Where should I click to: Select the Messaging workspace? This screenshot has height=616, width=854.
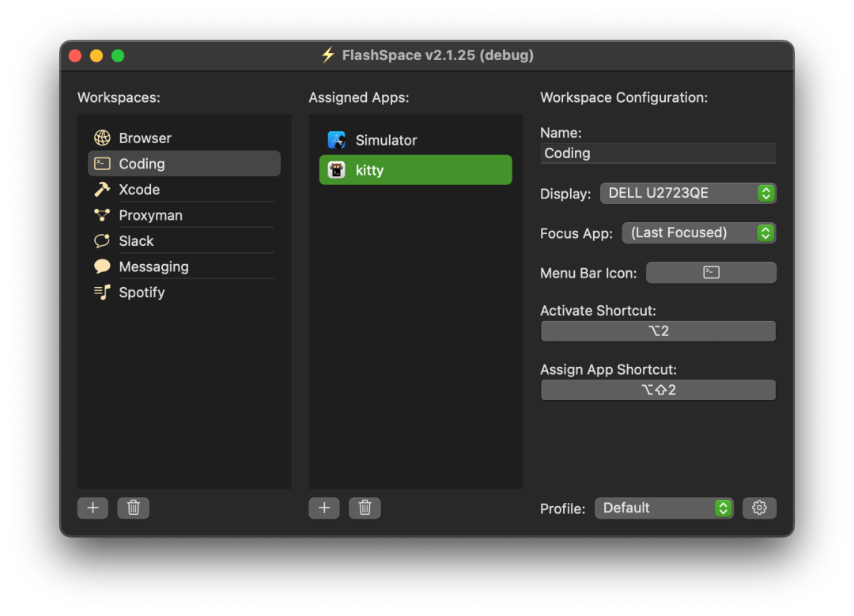click(x=153, y=266)
